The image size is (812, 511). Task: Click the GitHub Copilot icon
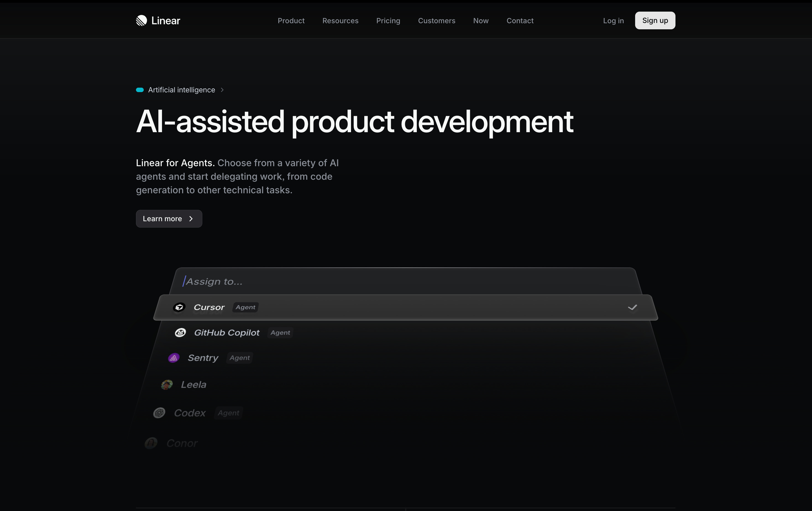coord(180,333)
